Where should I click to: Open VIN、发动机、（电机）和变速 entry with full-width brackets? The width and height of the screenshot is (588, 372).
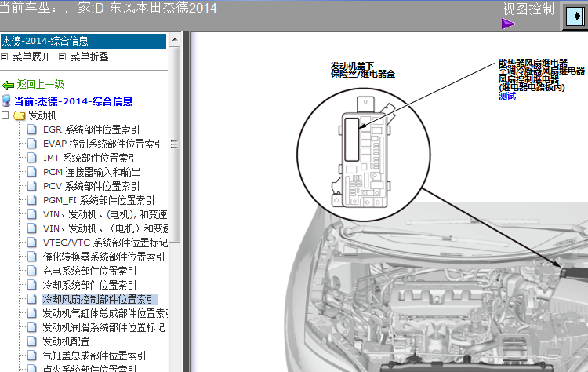105,228
